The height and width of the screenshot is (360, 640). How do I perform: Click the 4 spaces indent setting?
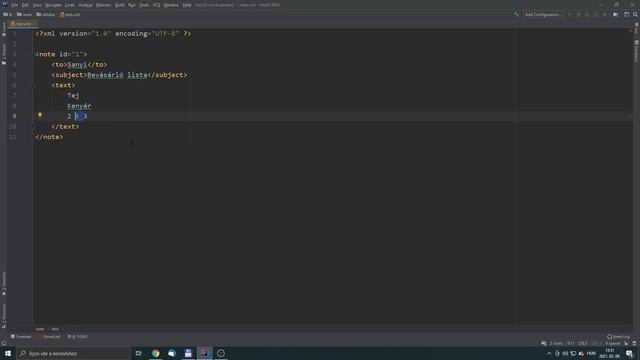[613, 343]
